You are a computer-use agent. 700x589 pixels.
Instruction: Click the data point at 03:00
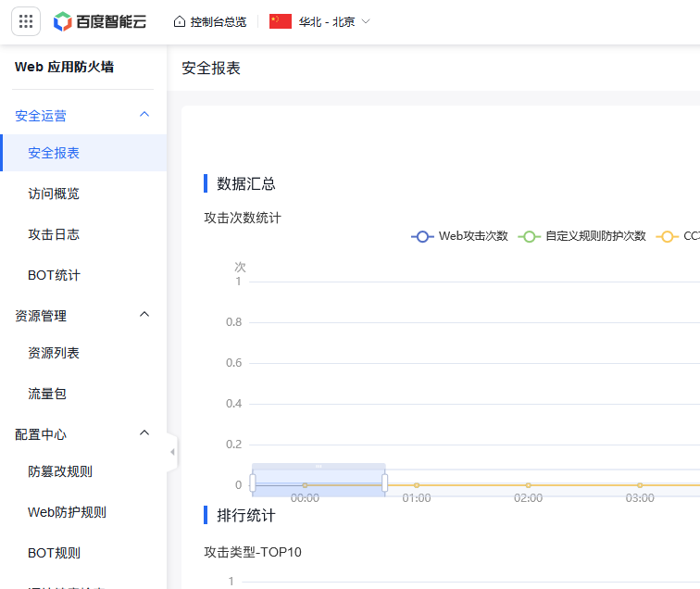click(x=640, y=485)
